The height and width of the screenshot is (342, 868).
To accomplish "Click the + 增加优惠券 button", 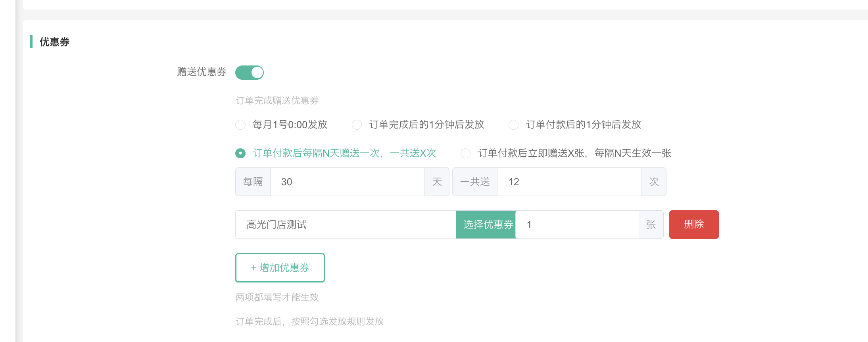I will pos(280,268).
